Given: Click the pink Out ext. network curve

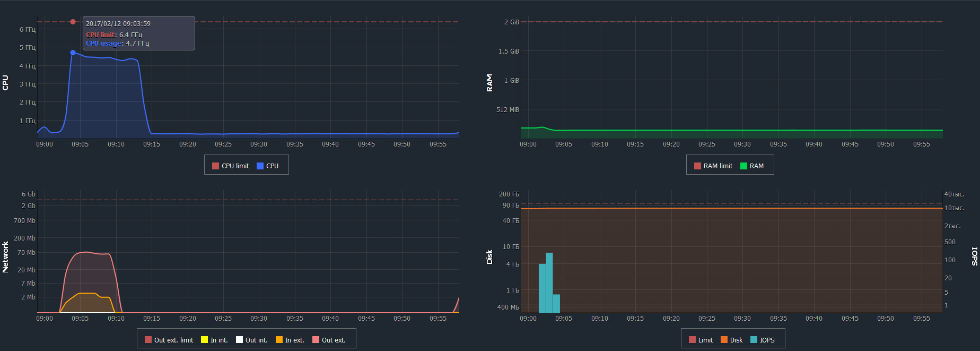Looking at the screenshot, I should click(x=86, y=252).
